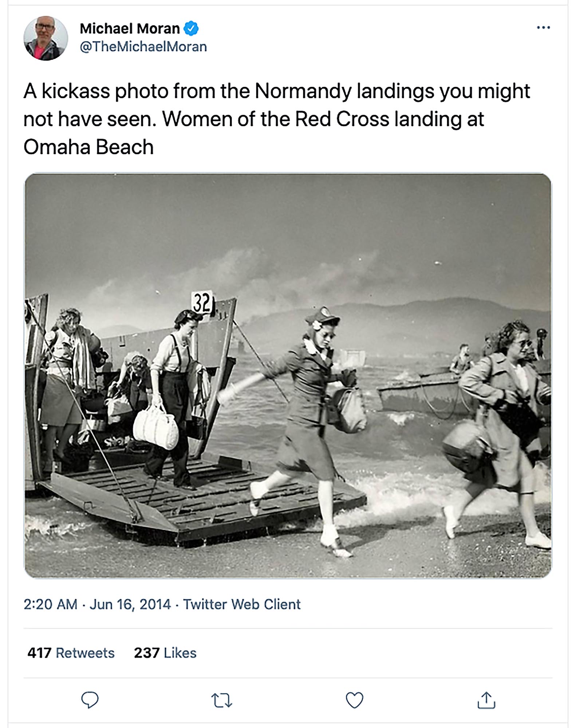Click the Jun 16, 2014 date
Image resolution: width=576 pixels, height=728 pixels.
click(130, 604)
